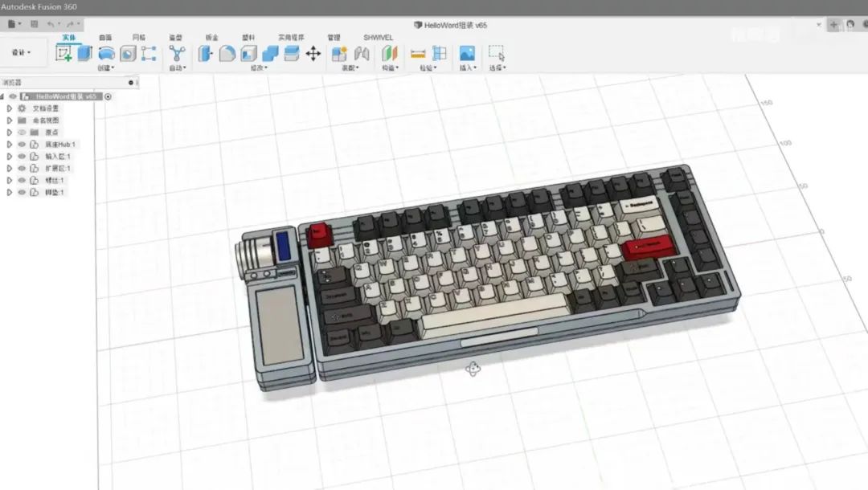868x490 pixels.
Task: Activate the root component radio button
Action: click(x=108, y=96)
